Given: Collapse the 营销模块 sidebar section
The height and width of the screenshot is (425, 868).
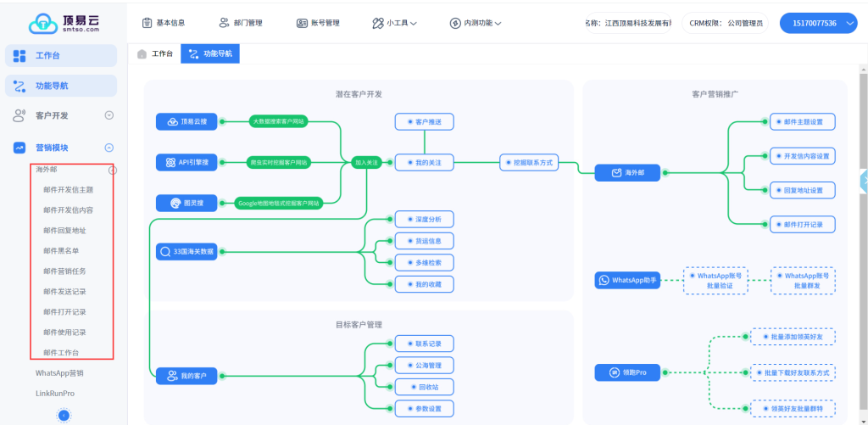Looking at the screenshot, I should (108, 148).
